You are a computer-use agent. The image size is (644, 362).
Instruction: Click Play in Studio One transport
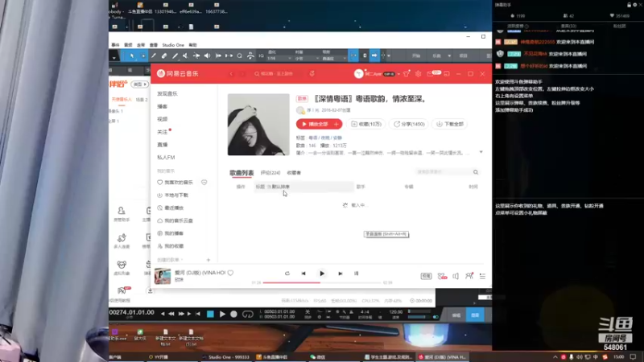click(222, 315)
